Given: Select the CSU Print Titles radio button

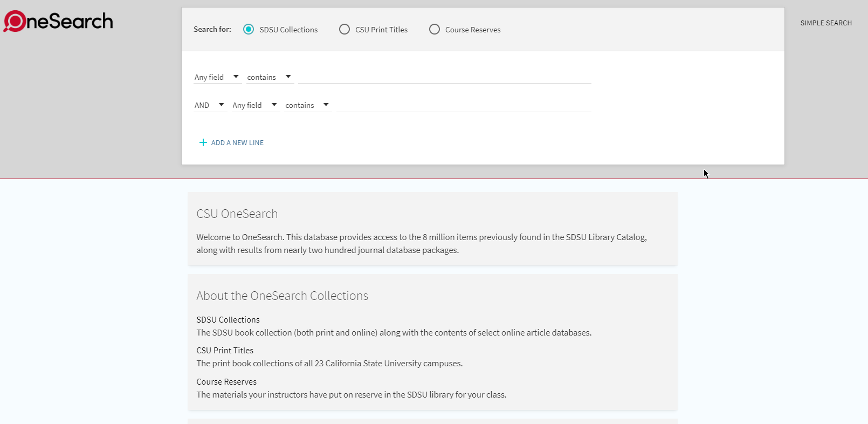Looking at the screenshot, I should pos(345,29).
